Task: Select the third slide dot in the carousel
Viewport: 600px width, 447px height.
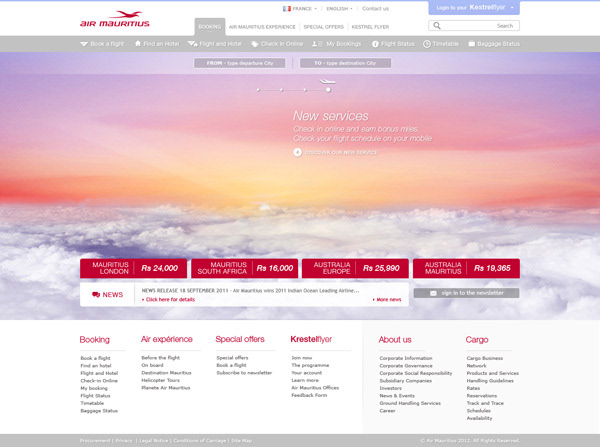Action: 305,90
